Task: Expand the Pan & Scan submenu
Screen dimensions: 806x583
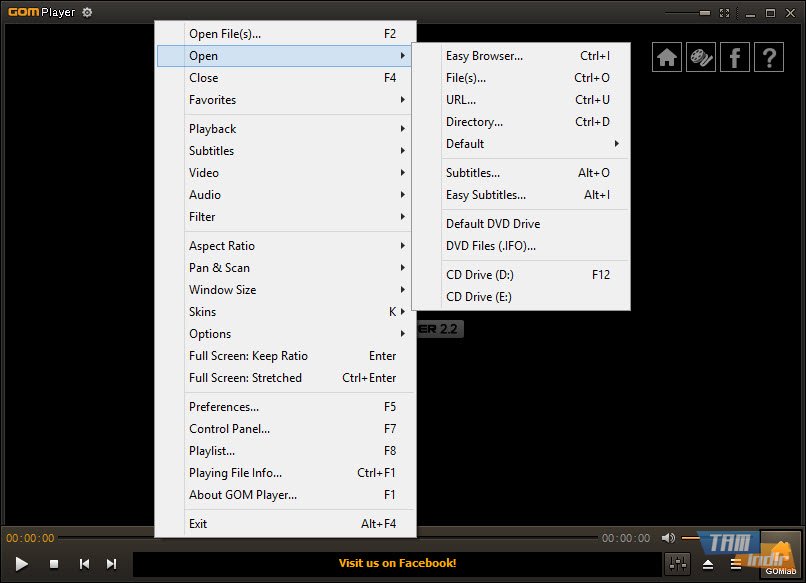Action: point(286,268)
